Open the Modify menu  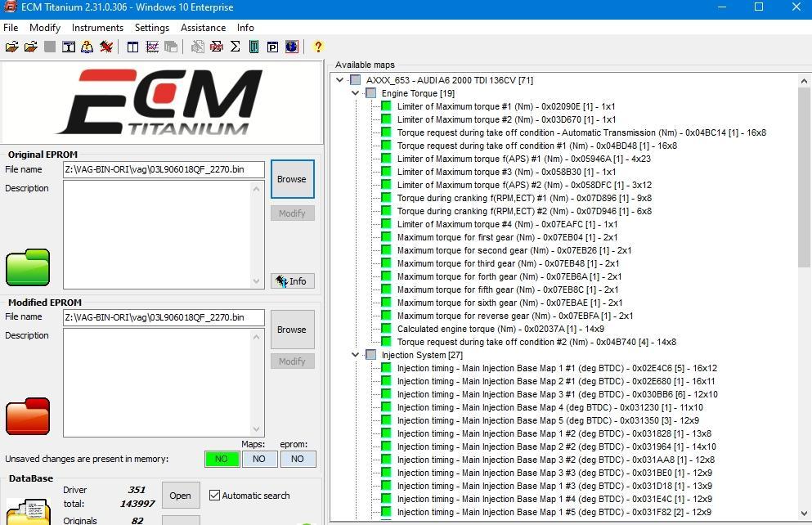tap(45, 28)
